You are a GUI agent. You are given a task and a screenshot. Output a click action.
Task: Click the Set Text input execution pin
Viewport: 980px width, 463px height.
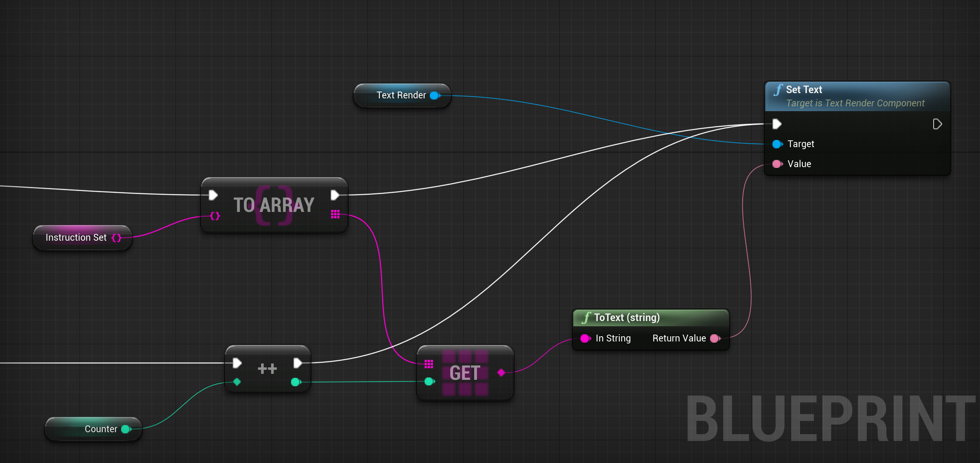pos(776,124)
